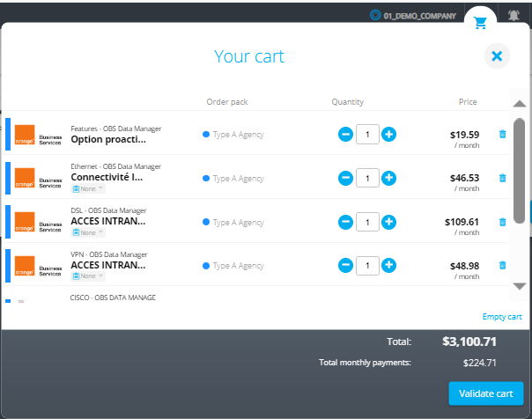This screenshot has height=419, width=532.
Task: Click the cart list scrollbar thumb
Action: click(x=519, y=171)
